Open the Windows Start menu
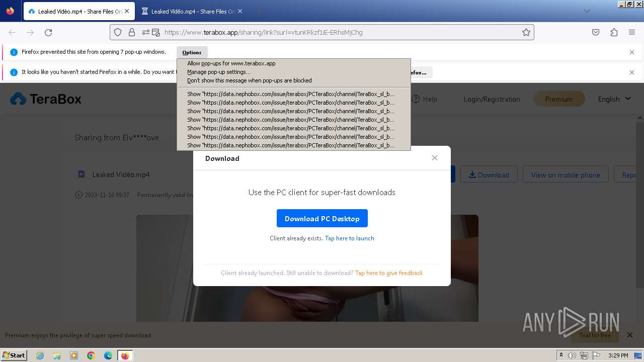Viewport: 644px width, 362px height. coord(14,355)
